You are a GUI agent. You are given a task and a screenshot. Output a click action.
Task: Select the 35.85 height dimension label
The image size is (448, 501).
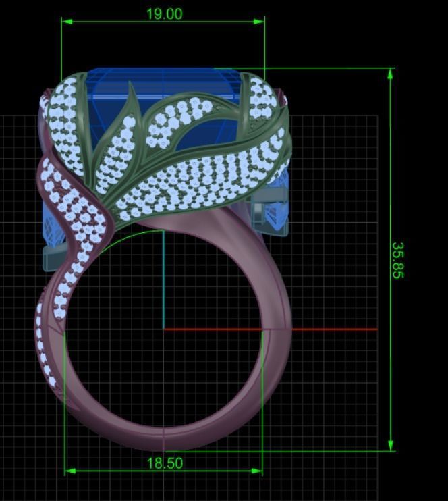pyautogui.click(x=398, y=261)
